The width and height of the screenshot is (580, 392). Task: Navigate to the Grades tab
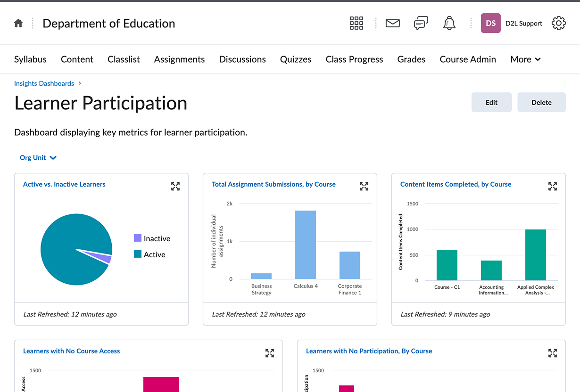click(x=411, y=59)
